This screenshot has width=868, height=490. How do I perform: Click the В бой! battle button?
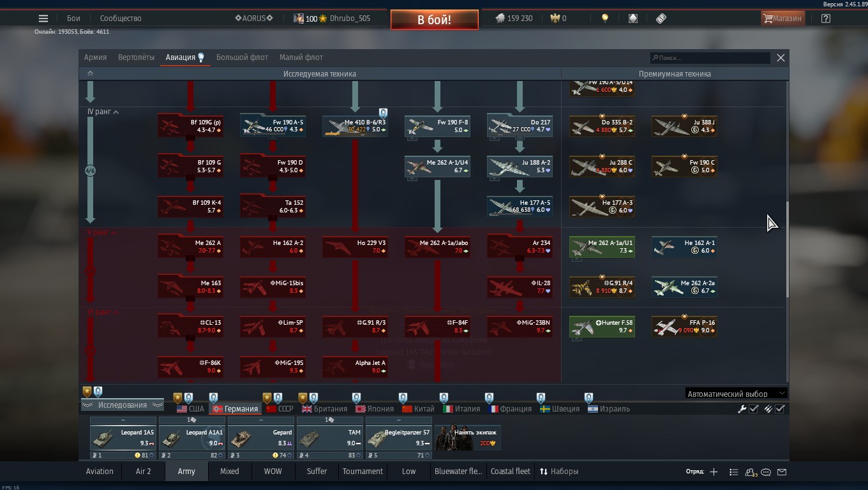(435, 20)
